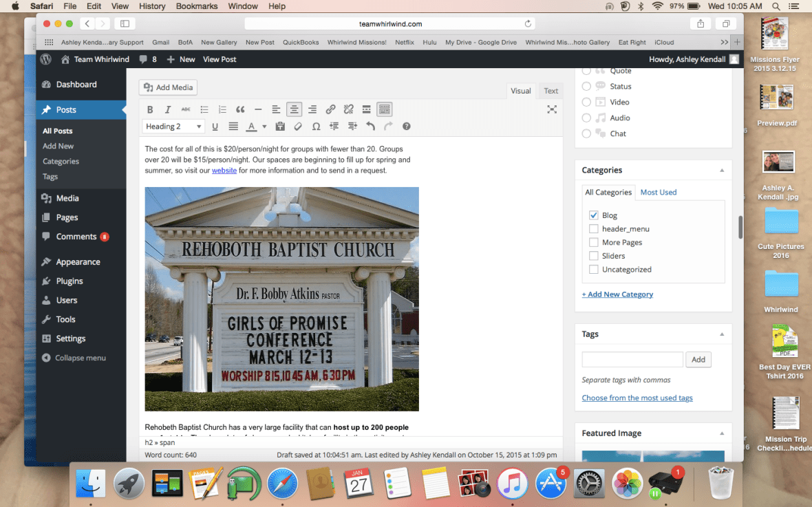Image resolution: width=812 pixels, height=507 pixels.
Task: Open the Most Used categories tab
Action: 659,193
